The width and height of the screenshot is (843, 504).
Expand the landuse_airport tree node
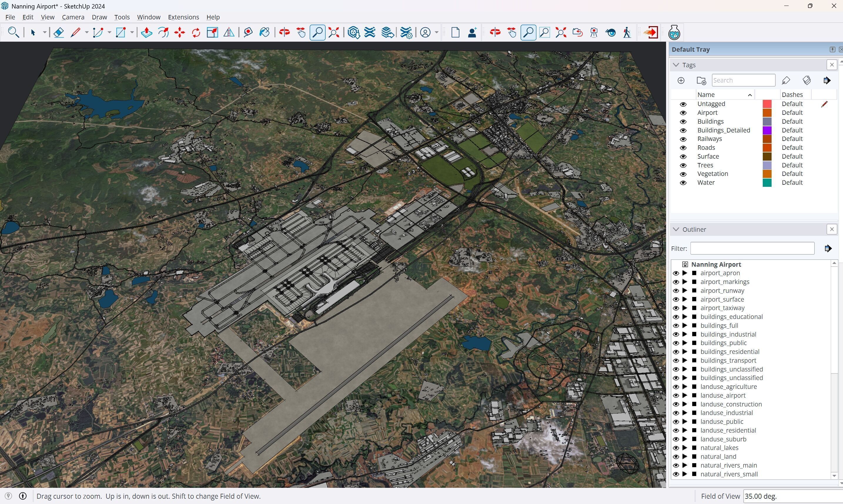coord(685,396)
